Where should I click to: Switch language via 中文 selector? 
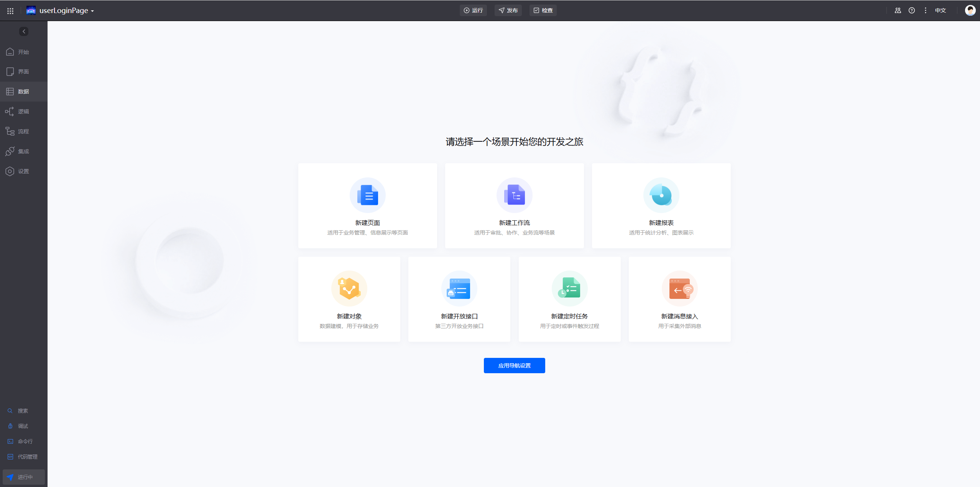(940, 10)
